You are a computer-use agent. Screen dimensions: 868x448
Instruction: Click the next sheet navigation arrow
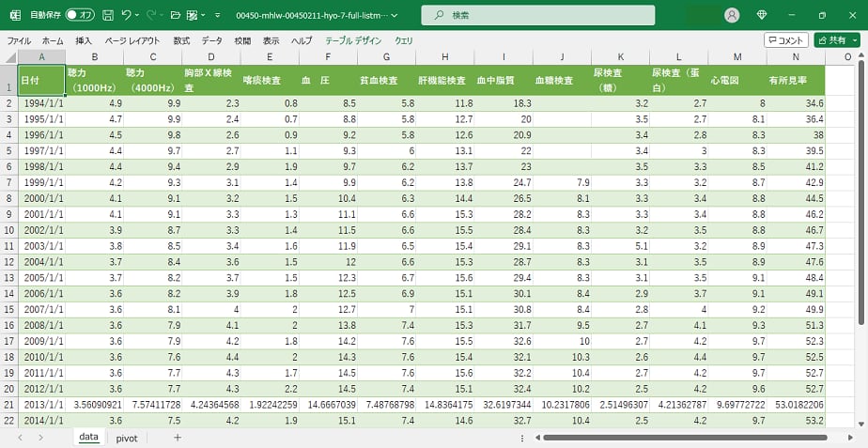click(x=39, y=438)
